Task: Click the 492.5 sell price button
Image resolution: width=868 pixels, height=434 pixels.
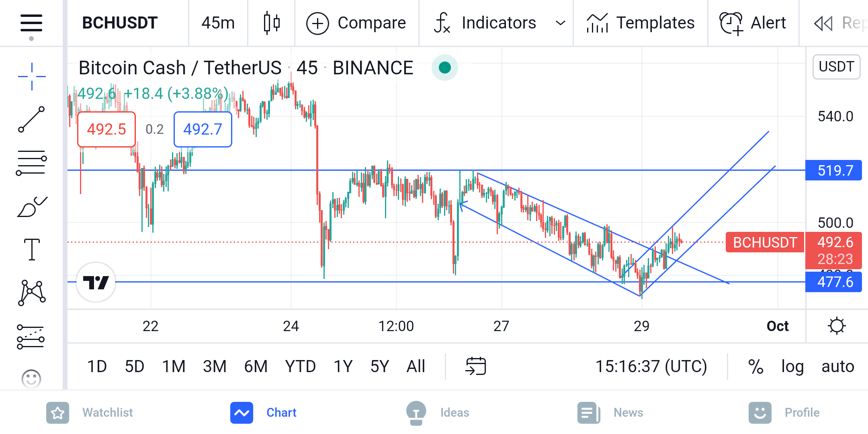Action: point(106,129)
